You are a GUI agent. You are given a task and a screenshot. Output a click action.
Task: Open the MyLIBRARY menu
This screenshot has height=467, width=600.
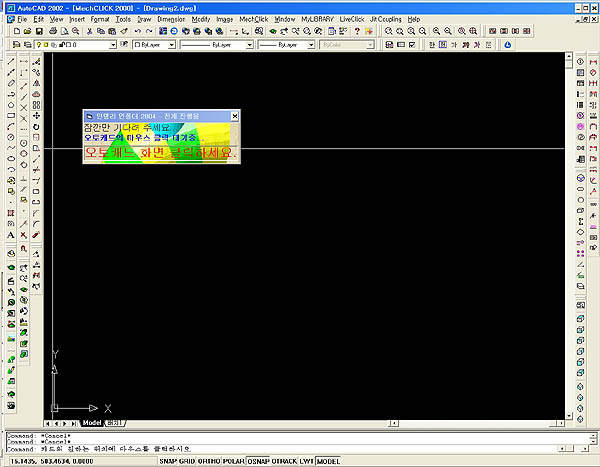317,19
